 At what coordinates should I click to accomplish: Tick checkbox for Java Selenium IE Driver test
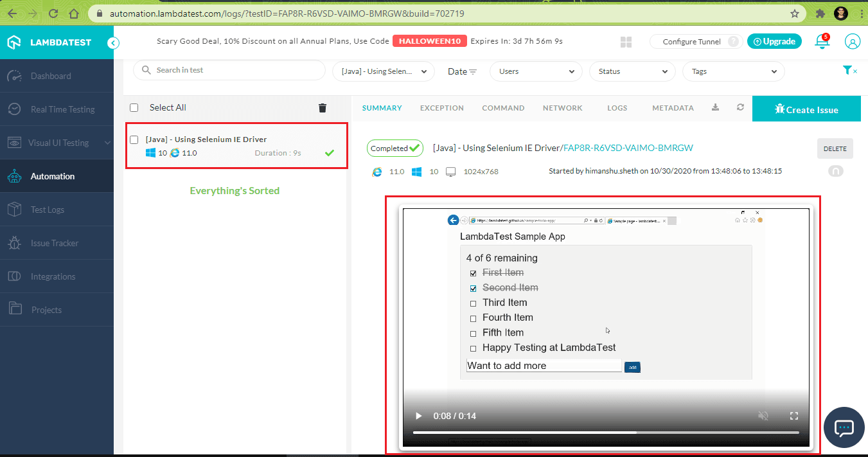134,139
